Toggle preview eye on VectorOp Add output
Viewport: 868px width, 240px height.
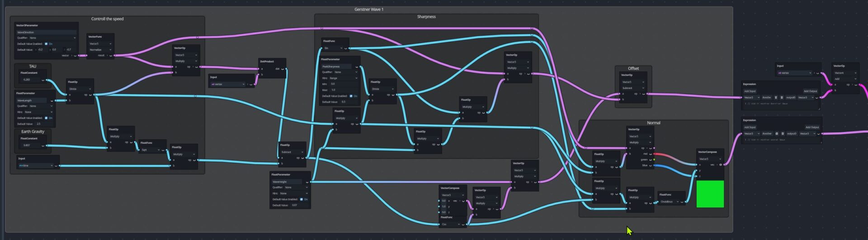[856, 85]
